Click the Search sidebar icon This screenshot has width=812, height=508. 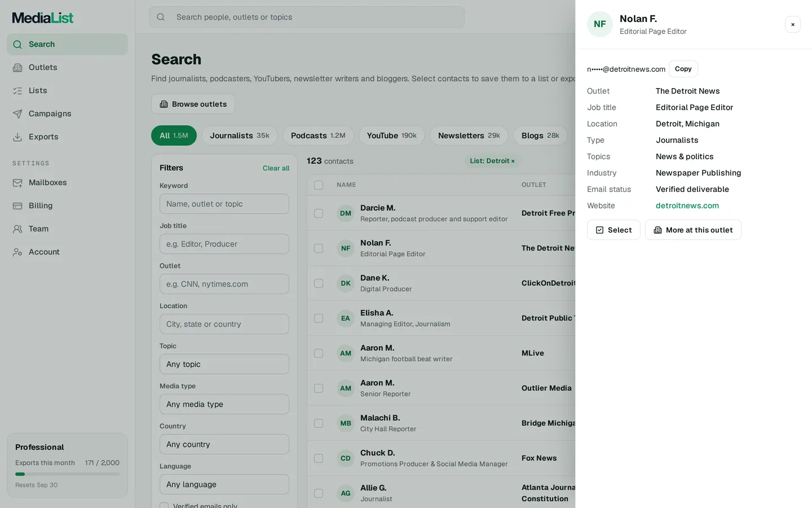17,45
